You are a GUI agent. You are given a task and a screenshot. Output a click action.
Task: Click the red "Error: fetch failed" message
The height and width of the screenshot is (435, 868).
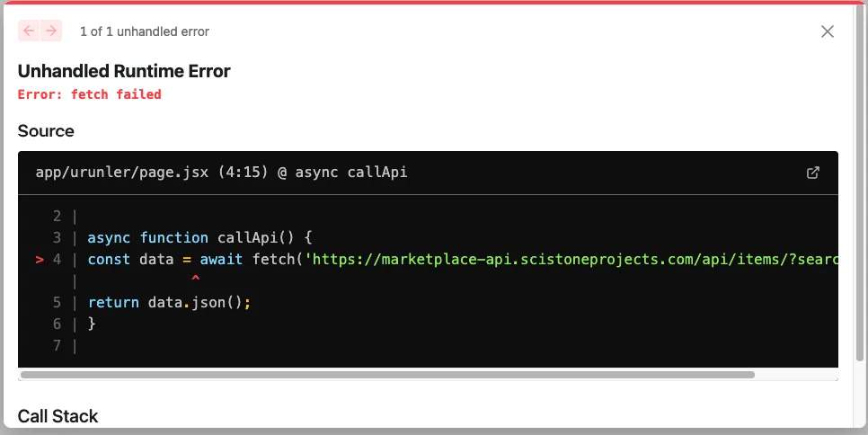[x=90, y=94]
